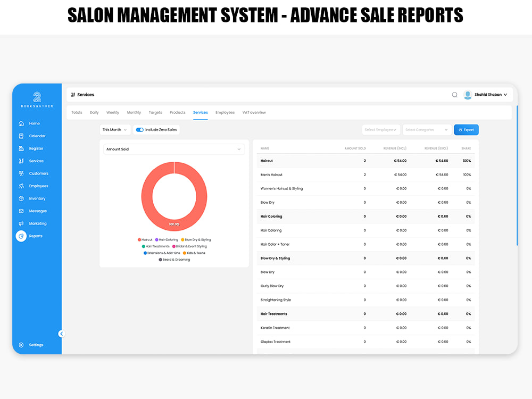Select the Reports chart icon
532x399 pixels.
click(21, 236)
